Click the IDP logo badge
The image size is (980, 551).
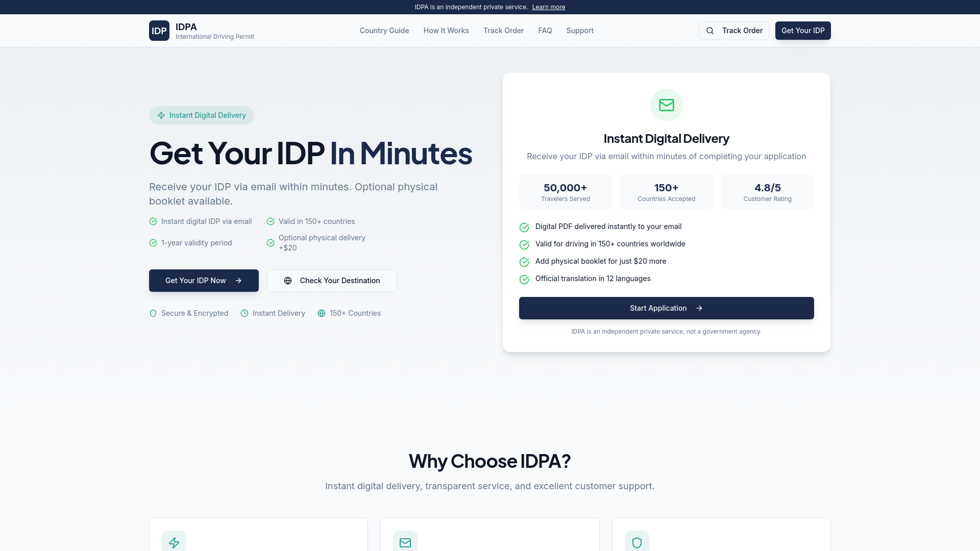159,31
